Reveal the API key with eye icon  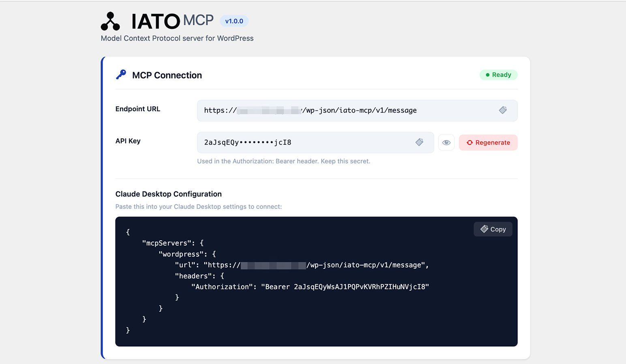click(x=446, y=142)
